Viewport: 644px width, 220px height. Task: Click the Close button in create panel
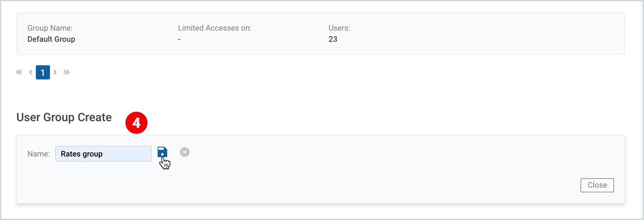tap(597, 185)
